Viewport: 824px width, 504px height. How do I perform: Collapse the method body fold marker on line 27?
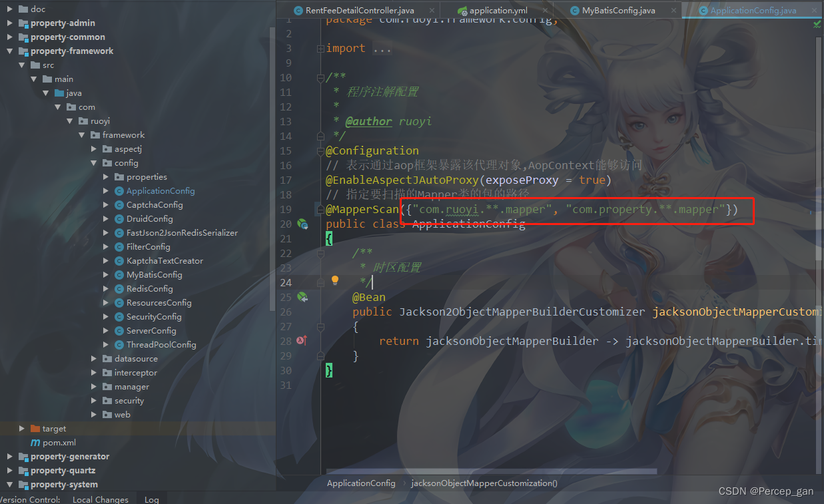point(320,327)
